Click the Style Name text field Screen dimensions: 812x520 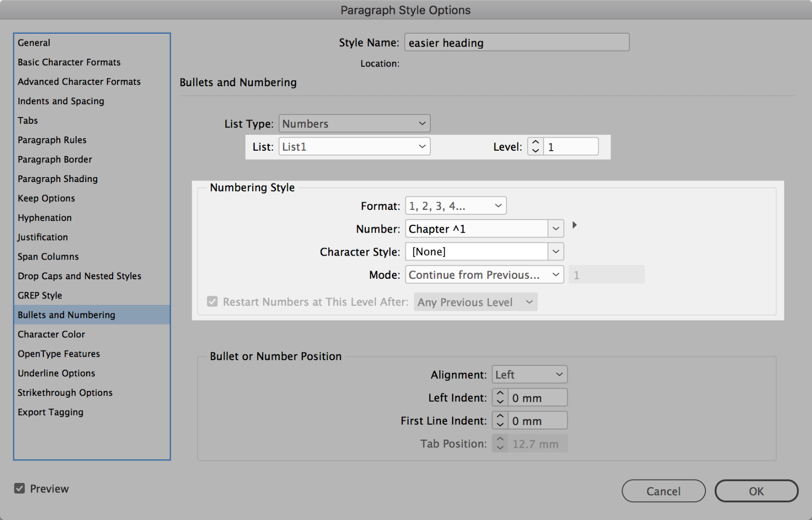click(516, 43)
